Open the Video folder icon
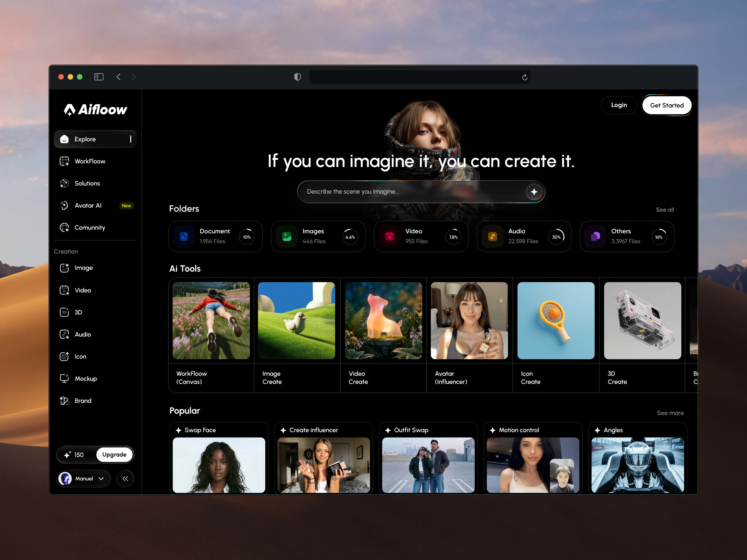This screenshot has height=560, width=747. (390, 236)
